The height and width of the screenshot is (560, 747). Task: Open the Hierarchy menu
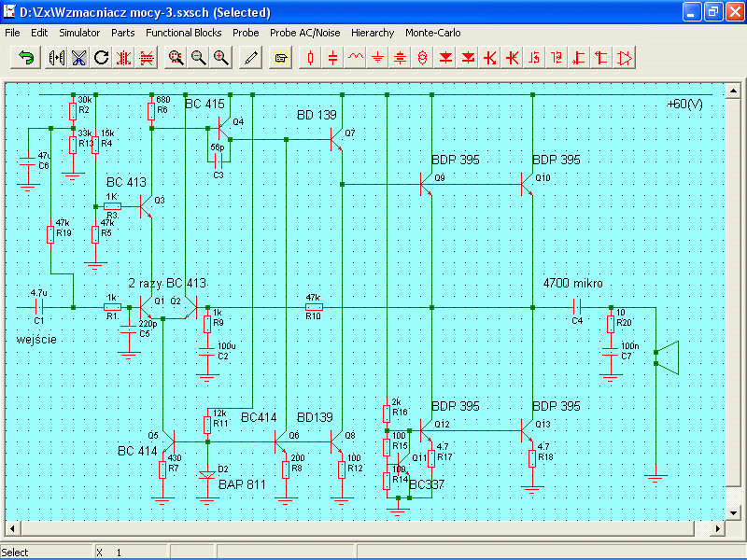pos(373,33)
